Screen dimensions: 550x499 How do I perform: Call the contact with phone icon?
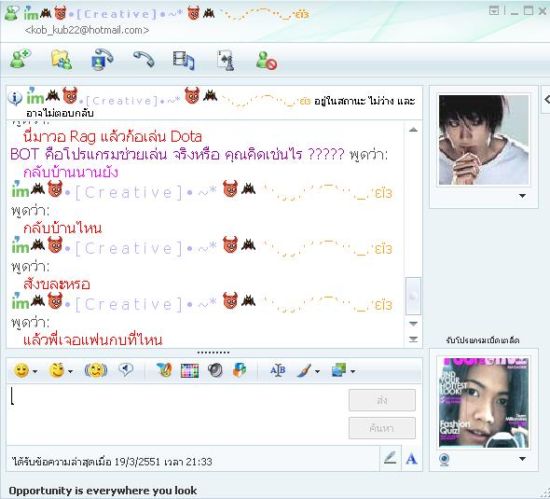pos(143,59)
